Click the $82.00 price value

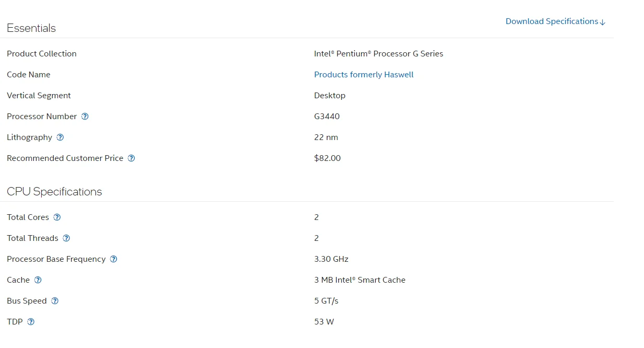[x=327, y=158]
